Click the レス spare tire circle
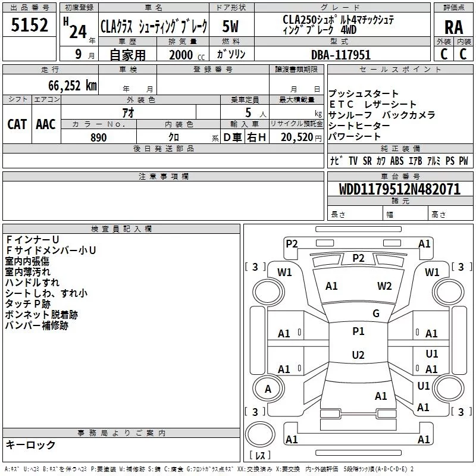476x476 pixels. click(260, 434)
